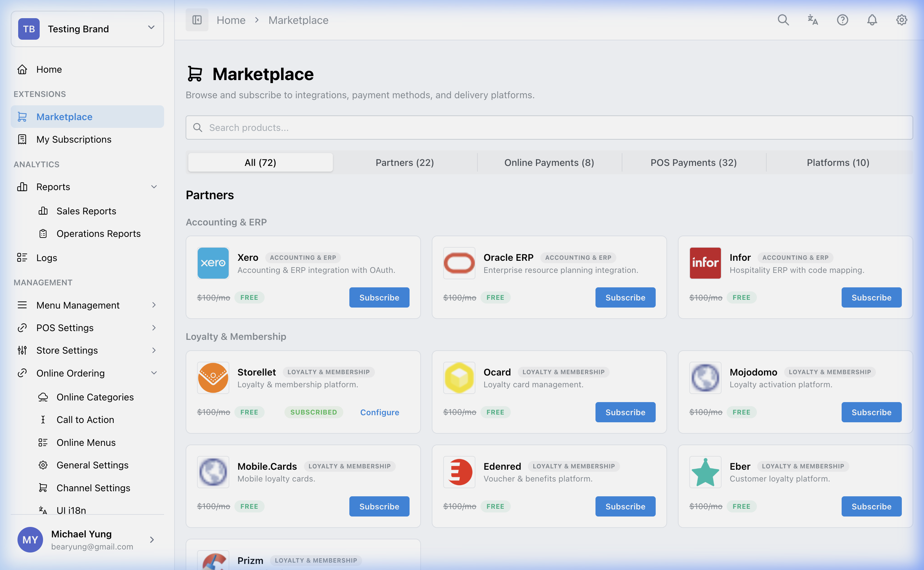Collapse the Online Ordering section
This screenshot has height=570, width=924.
[x=154, y=373]
